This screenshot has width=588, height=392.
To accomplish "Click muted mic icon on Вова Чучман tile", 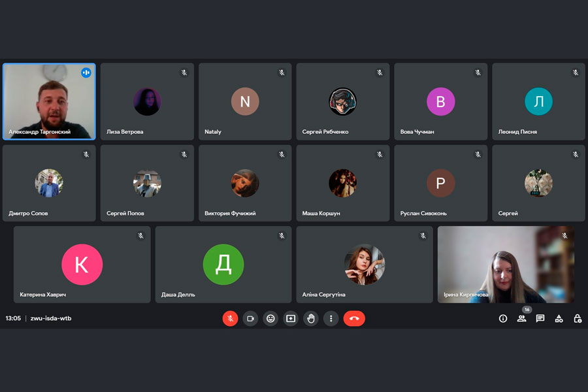I will [x=478, y=73].
